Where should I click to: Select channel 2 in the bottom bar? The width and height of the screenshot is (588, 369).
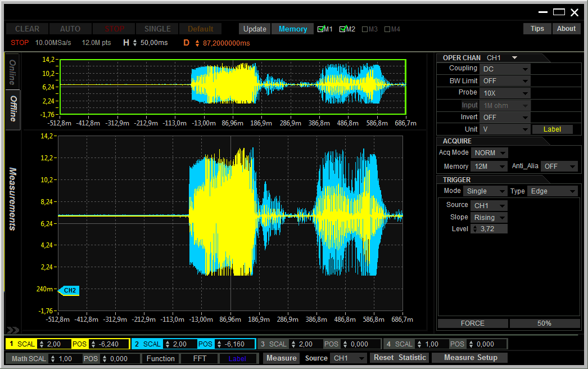point(137,344)
